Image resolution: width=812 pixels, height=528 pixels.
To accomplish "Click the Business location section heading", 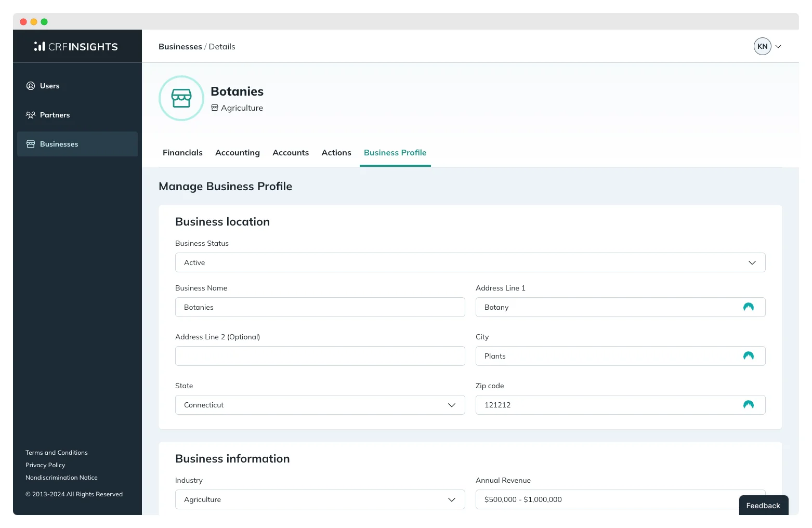I will 222,222.
